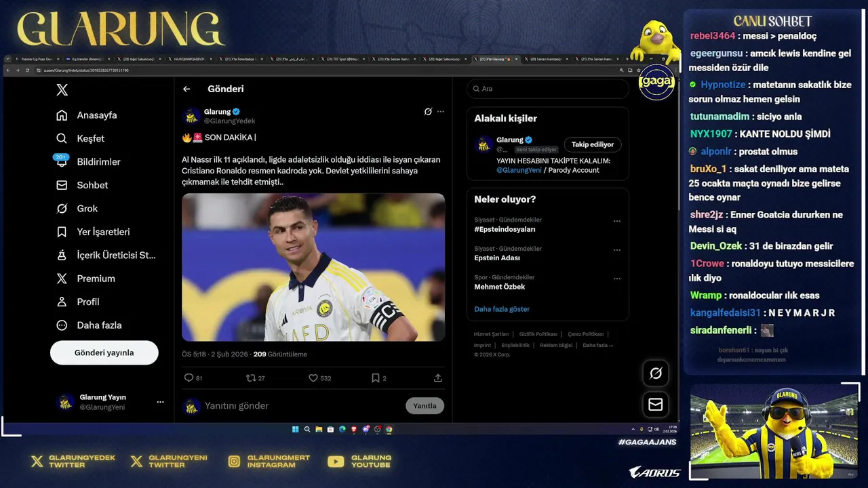Image resolution: width=868 pixels, height=488 pixels.
Task: Open İçerik Üreticisi Stüdyosu item
Action: point(106,256)
